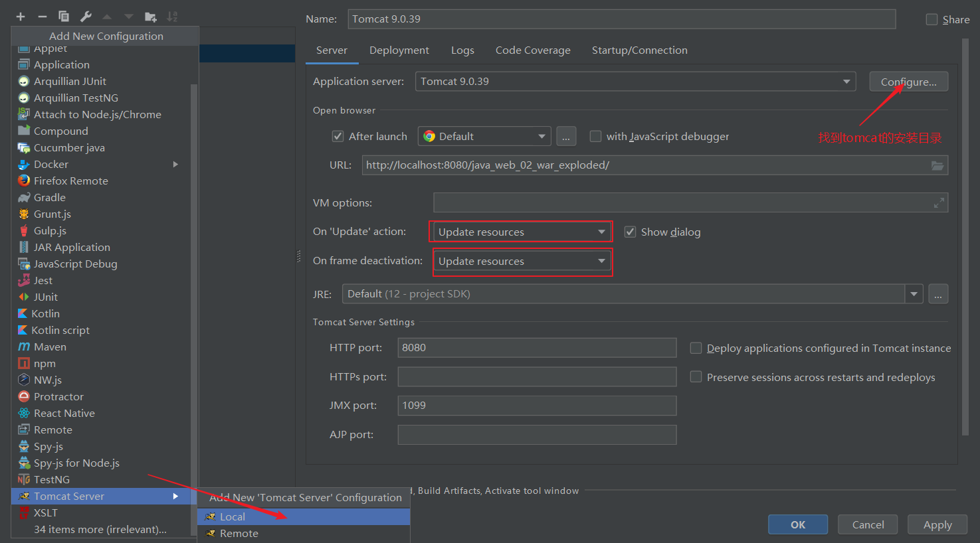Switch to the Code Coverage tab
This screenshot has height=543, width=980.
pyautogui.click(x=533, y=50)
